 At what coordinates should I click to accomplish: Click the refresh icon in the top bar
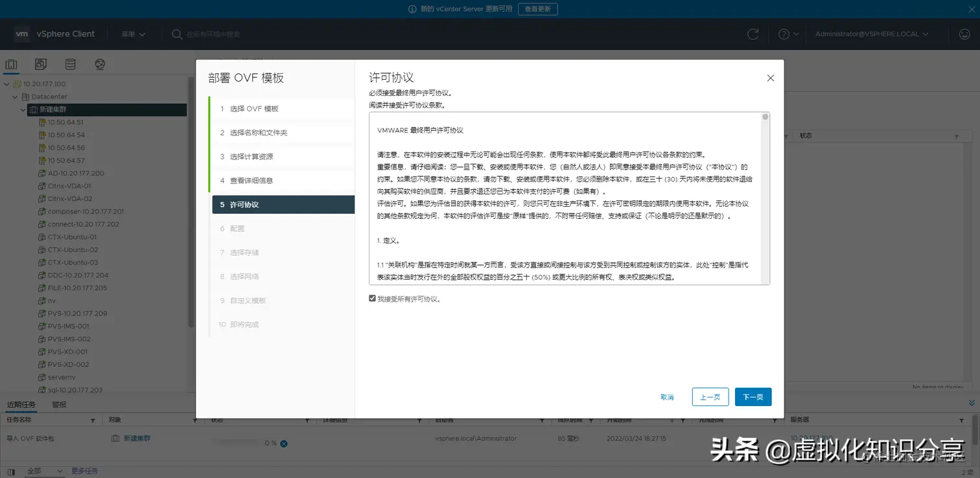(753, 34)
